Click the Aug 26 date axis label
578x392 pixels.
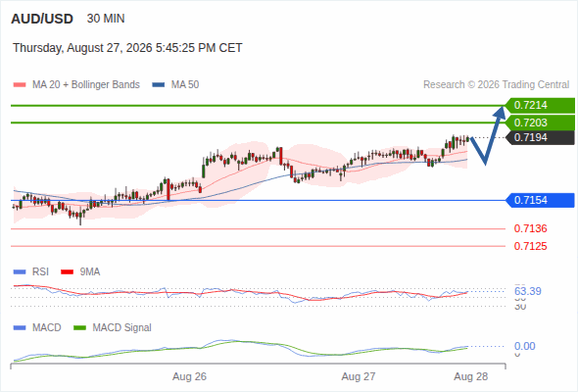click(189, 376)
